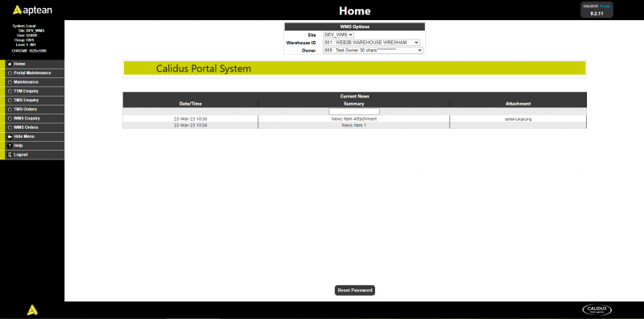Click the small Aptean icon in footer
The width and height of the screenshot is (644, 319).
click(x=32, y=310)
